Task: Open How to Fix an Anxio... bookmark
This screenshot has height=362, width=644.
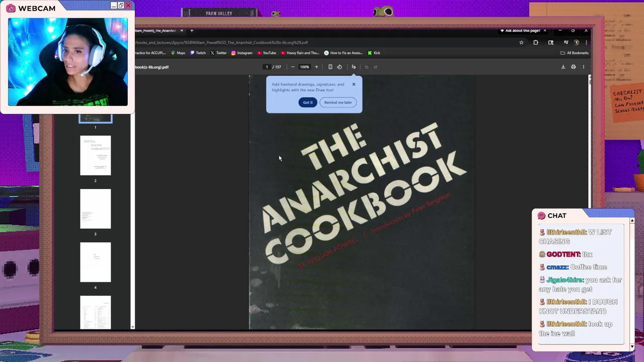Action: pos(344,53)
